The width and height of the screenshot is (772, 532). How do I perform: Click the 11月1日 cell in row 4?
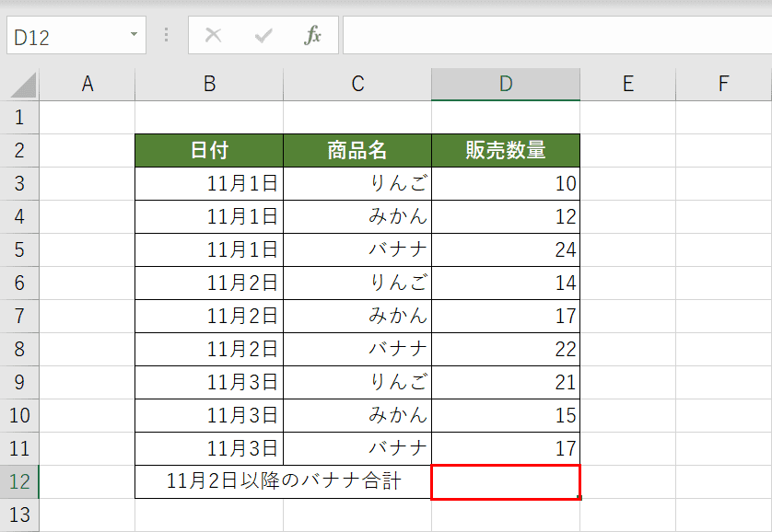click(x=209, y=217)
